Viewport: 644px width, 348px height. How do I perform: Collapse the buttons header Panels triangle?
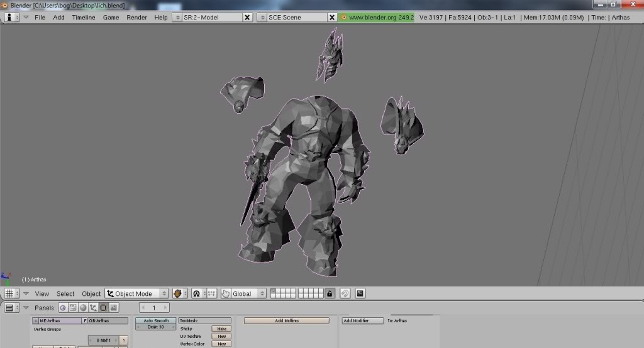click(26, 307)
